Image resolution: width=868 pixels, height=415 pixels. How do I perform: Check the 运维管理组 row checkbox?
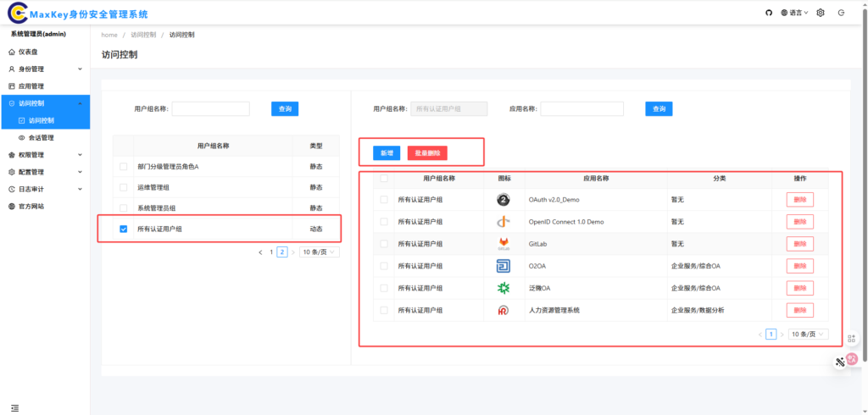[x=124, y=187]
